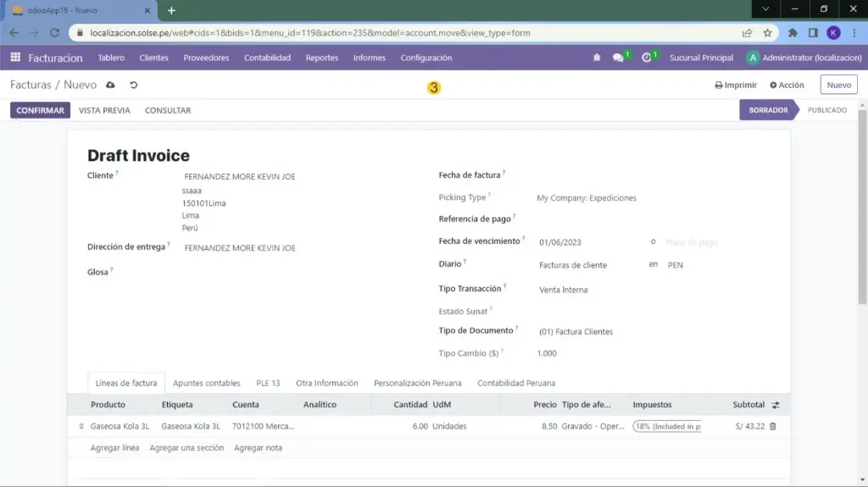Open the Sucursal Principal company switcher
Screen dimensions: 868x487
pos(701,58)
